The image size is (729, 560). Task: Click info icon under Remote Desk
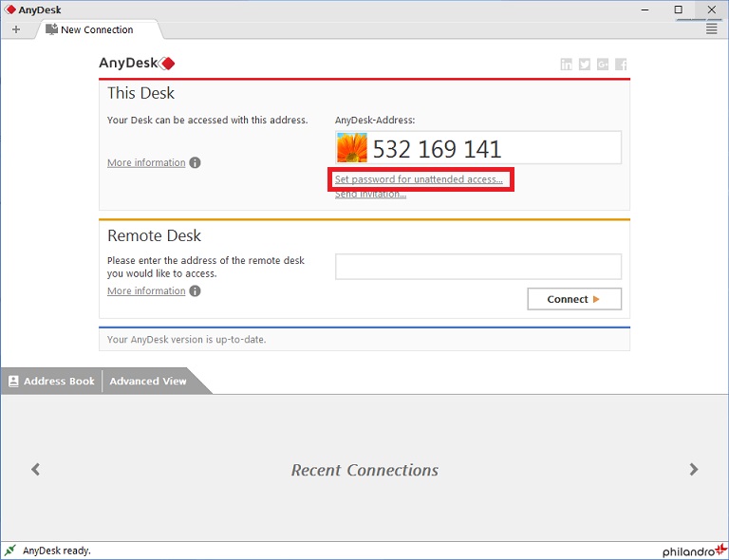point(196,291)
